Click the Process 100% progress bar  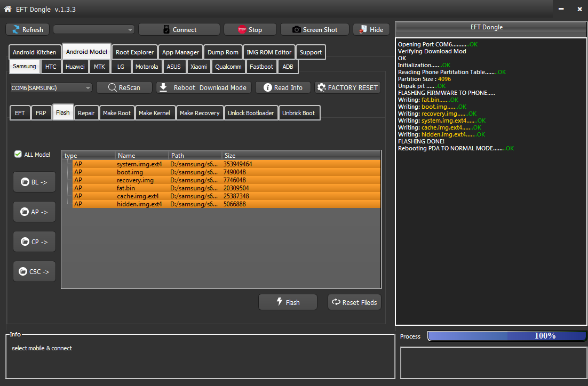(507, 336)
